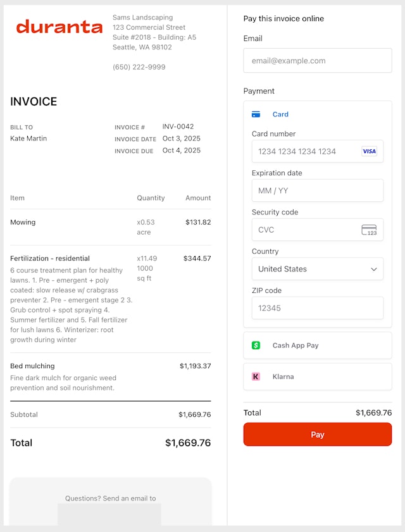
Task: Click the Country dropdown chevron arrow
Action: [x=373, y=269]
